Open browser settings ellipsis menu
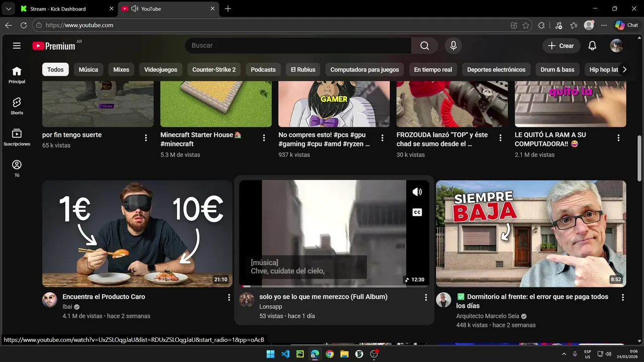The image size is (644, 362). tap(604, 25)
